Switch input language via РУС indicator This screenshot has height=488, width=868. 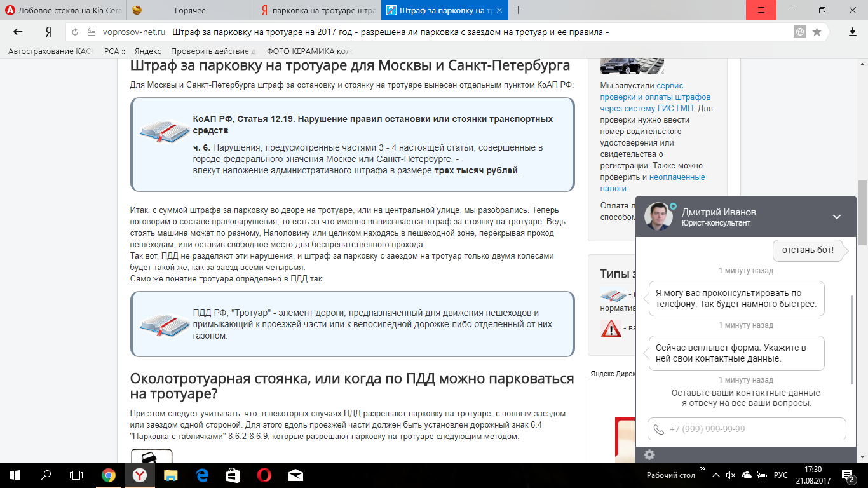[x=781, y=475]
